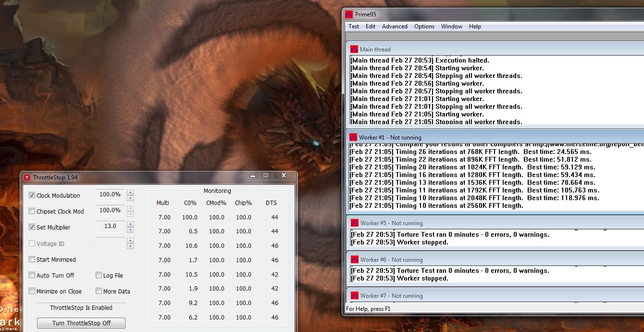644x332 pixels.
Task: Click the Worker #5 window icon
Action: [355, 223]
